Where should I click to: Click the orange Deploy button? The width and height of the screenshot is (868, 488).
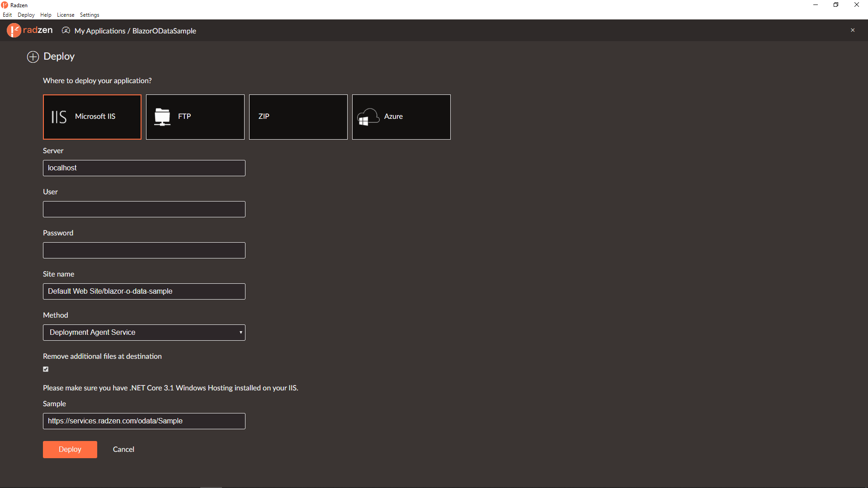point(70,450)
